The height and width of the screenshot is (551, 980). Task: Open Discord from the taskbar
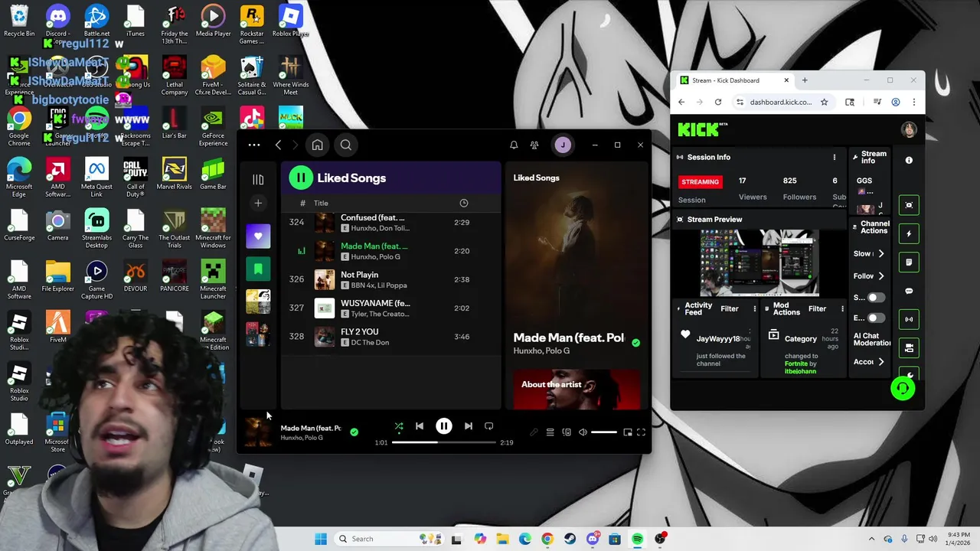[592, 539]
